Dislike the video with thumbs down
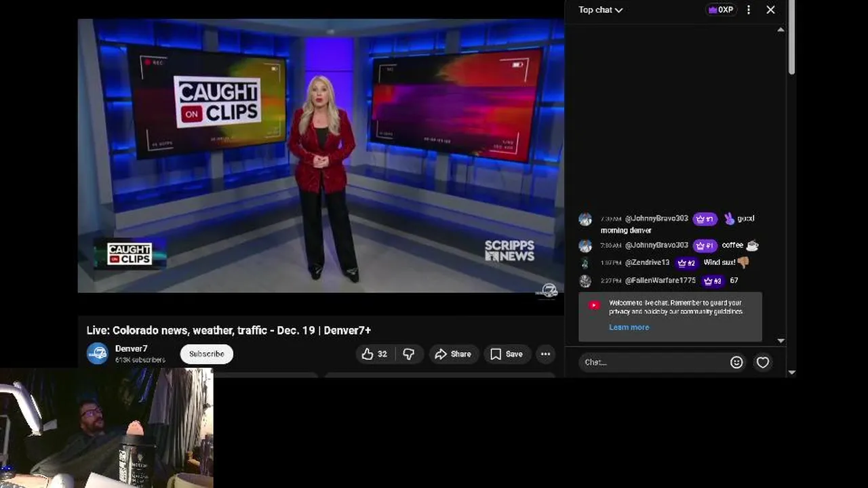The height and width of the screenshot is (488, 868). click(x=408, y=354)
